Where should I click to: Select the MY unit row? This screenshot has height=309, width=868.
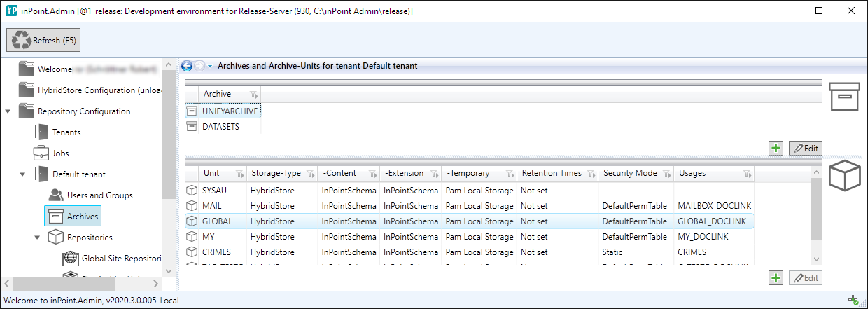[x=470, y=237]
